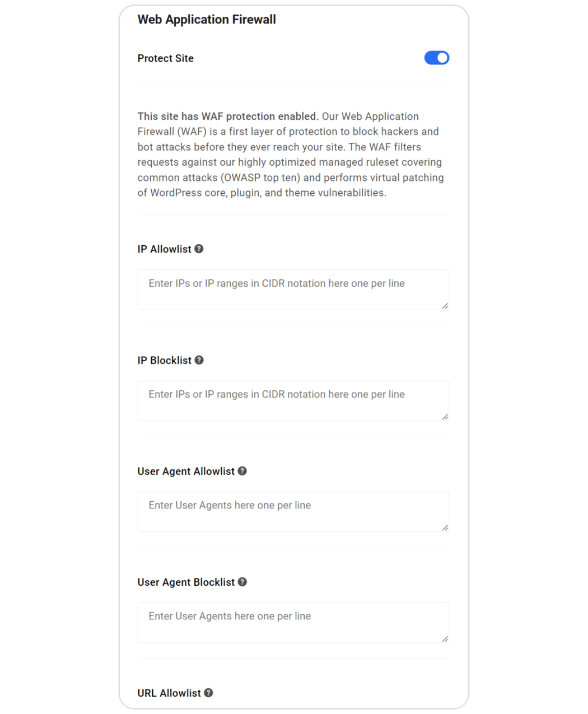
Task: Click the IP Allowlist text area
Action: (293, 290)
